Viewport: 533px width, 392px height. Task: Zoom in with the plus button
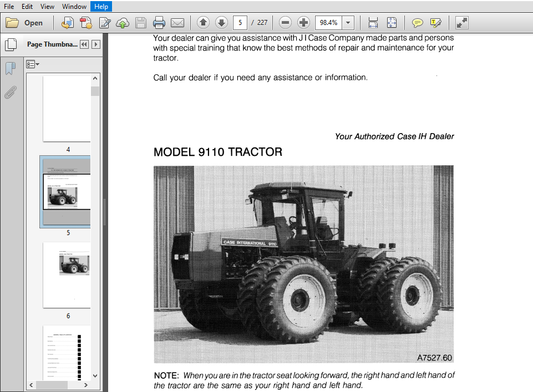tap(303, 23)
